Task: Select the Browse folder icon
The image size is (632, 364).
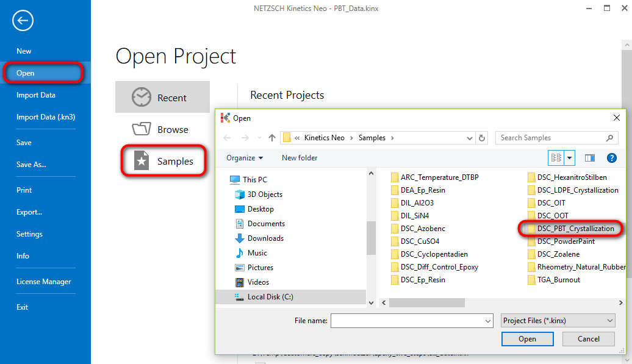Action: 142,129
